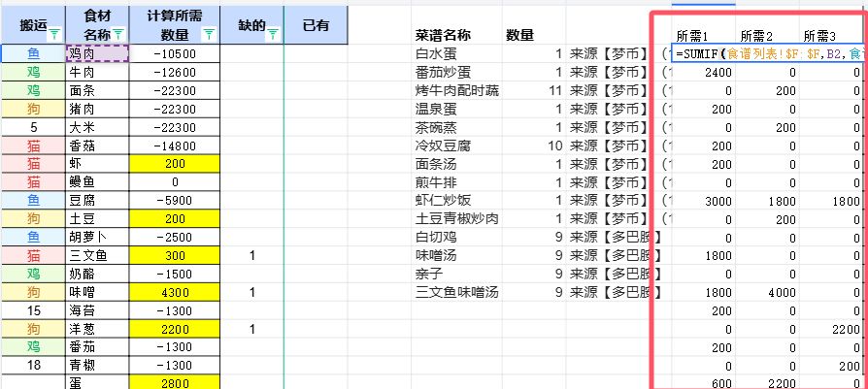The height and width of the screenshot is (389, 868).
Task: Click into the =SUMIF formula editing cell
Action: (x=770, y=53)
